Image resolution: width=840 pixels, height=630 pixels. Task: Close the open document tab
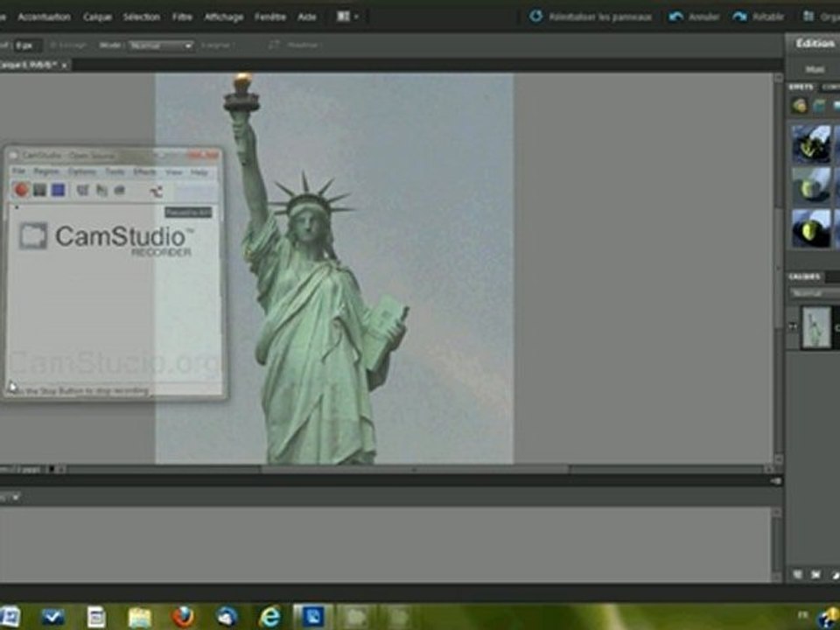click(x=64, y=66)
